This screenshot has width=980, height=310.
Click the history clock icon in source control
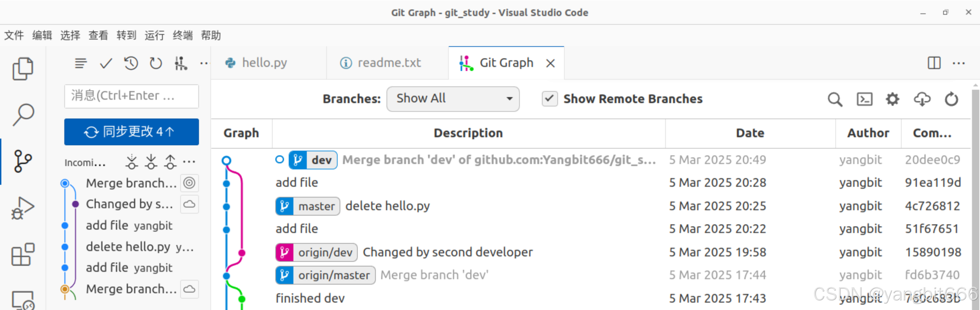pyautogui.click(x=131, y=63)
